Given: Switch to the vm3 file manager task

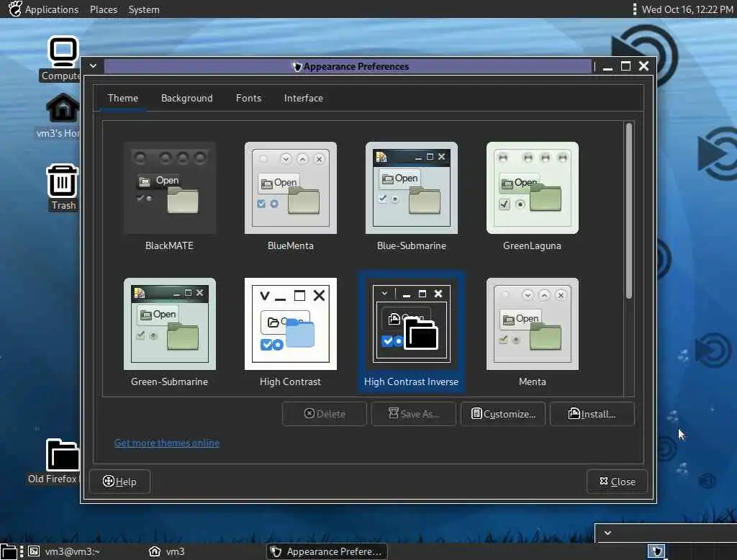Looking at the screenshot, I should coord(167,551).
